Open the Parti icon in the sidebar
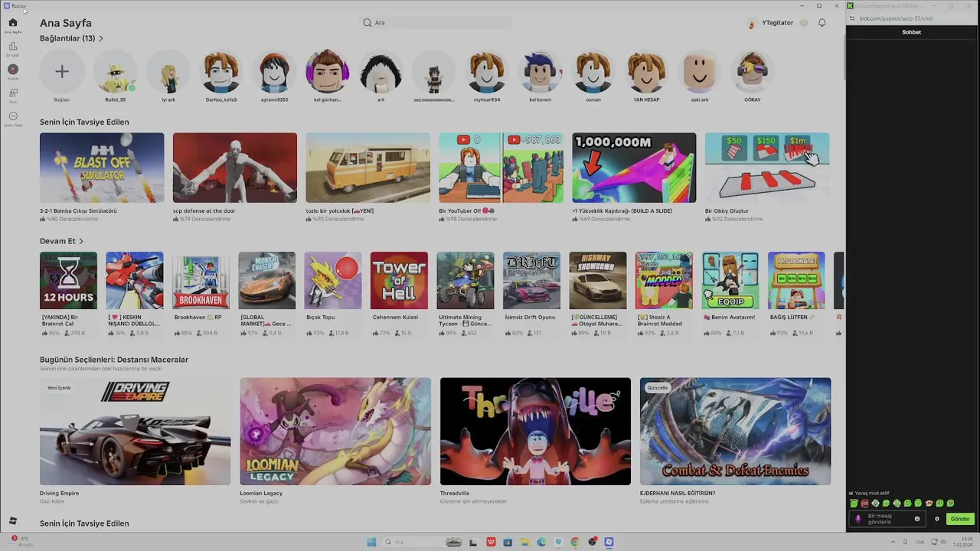Image resolution: width=980 pixels, height=551 pixels. tap(13, 93)
